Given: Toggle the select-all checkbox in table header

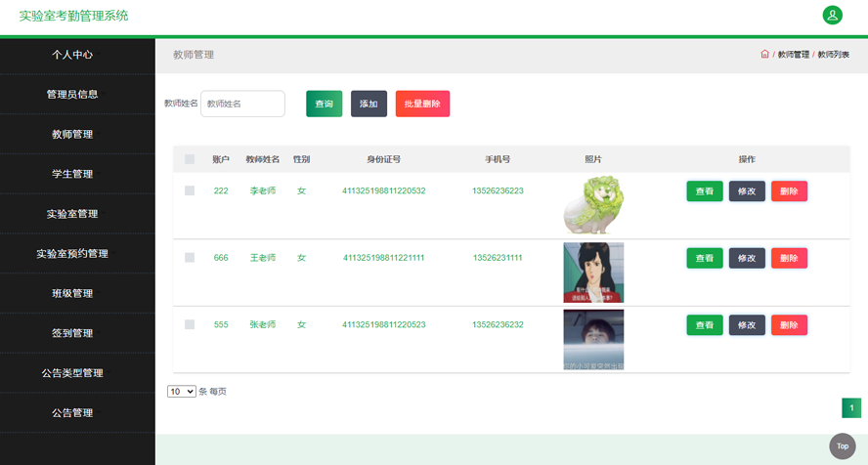Looking at the screenshot, I should point(190,159).
